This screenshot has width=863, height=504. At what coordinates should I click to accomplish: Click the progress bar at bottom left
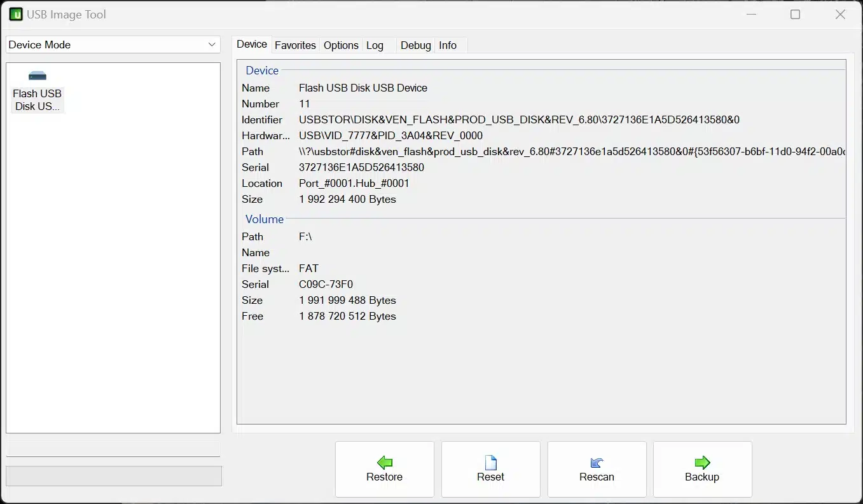click(x=114, y=476)
